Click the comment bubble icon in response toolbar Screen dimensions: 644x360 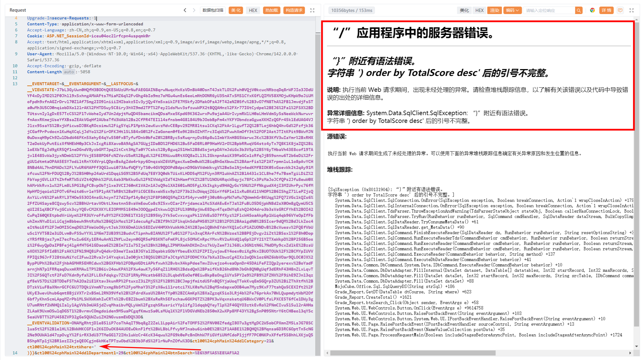pyautogui.click(x=620, y=10)
